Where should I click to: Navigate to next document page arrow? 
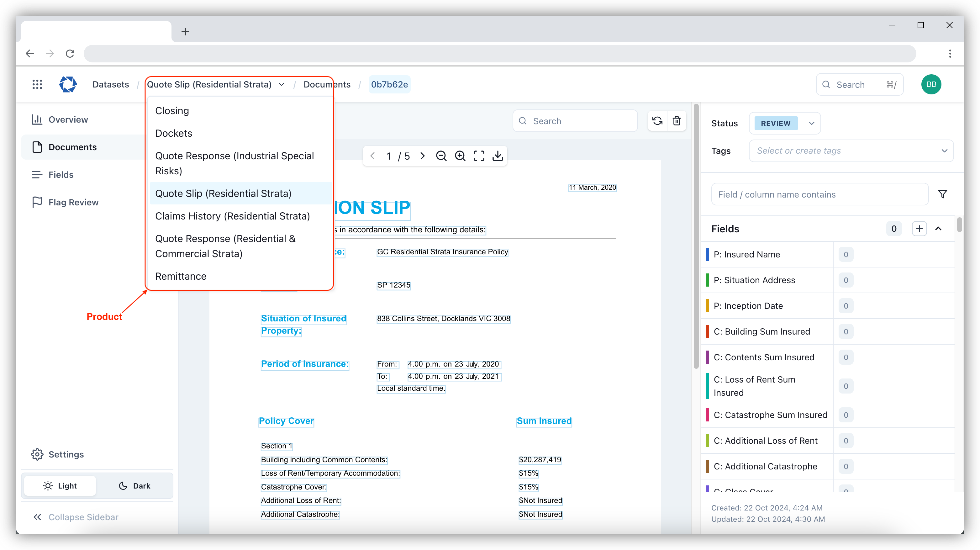coord(422,156)
